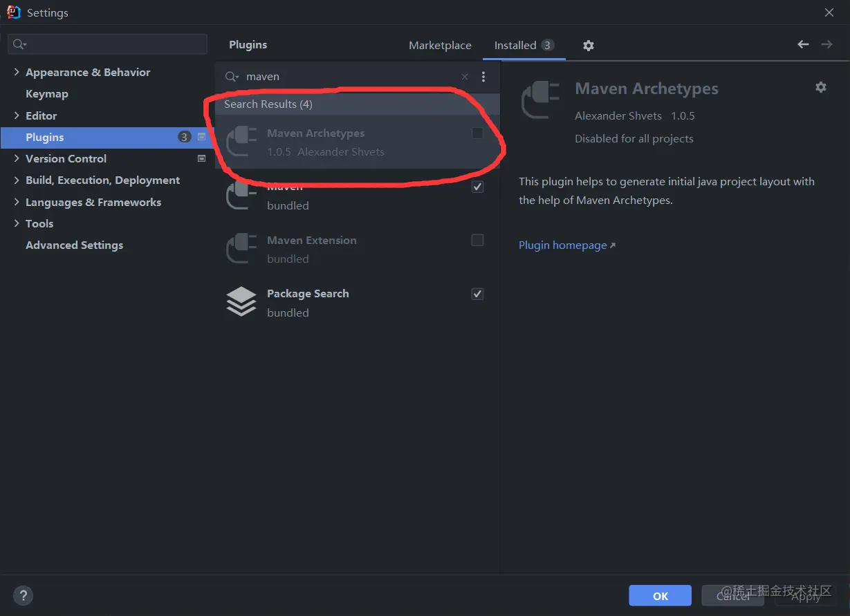The image size is (850, 616).
Task: Click the Help question mark button
Action: click(x=23, y=595)
